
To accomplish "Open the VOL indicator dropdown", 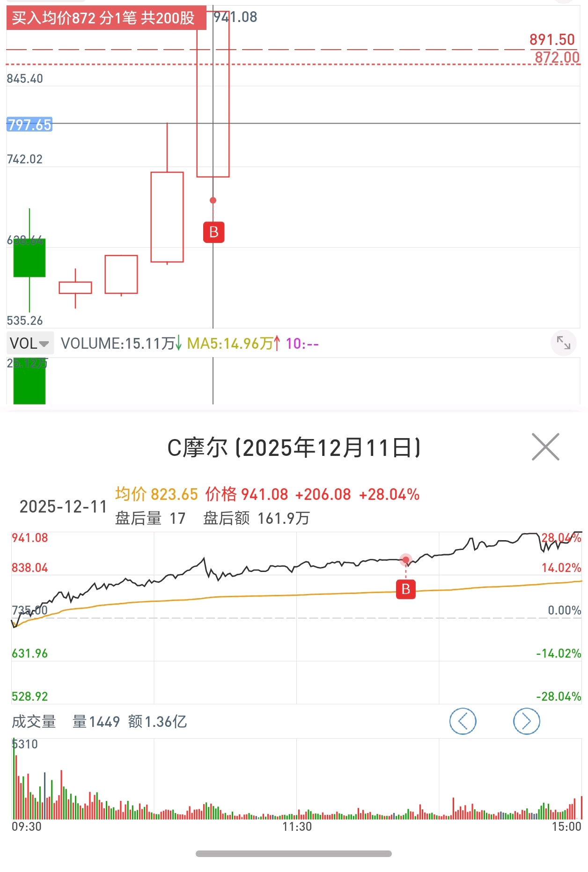I will [29, 343].
